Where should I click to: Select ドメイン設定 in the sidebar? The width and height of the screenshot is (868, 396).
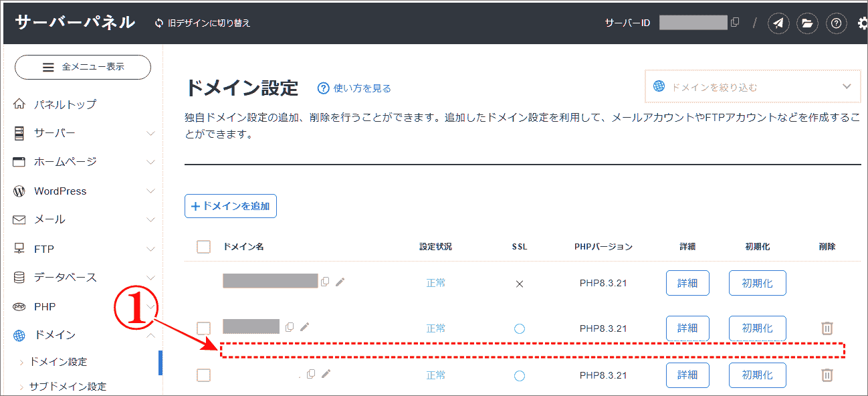58,361
